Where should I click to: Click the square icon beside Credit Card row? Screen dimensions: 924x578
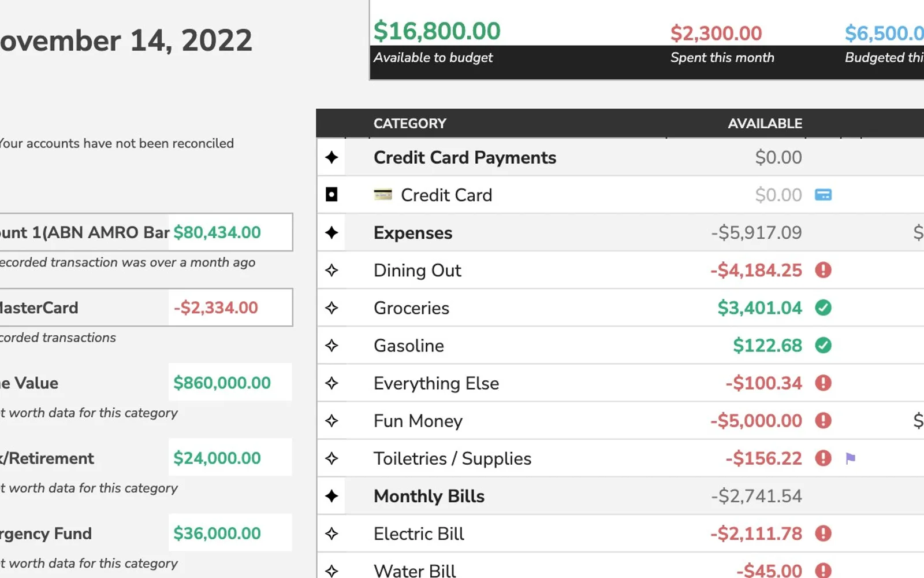click(331, 195)
